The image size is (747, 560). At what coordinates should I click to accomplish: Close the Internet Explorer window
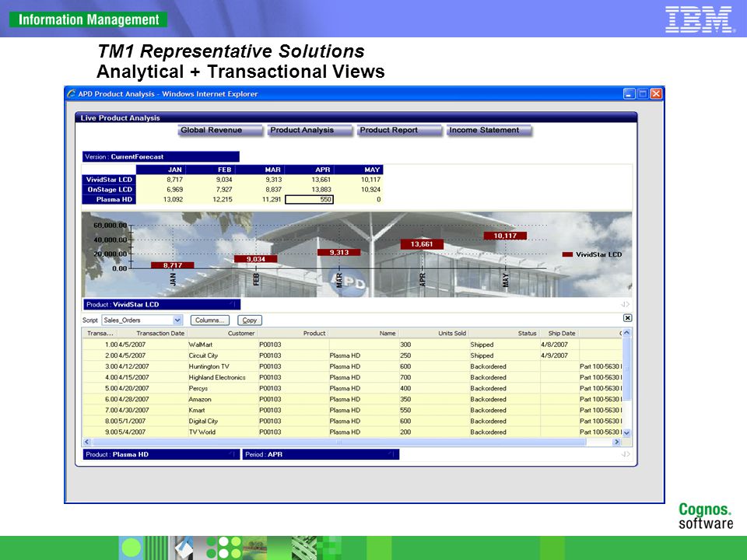[656, 94]
